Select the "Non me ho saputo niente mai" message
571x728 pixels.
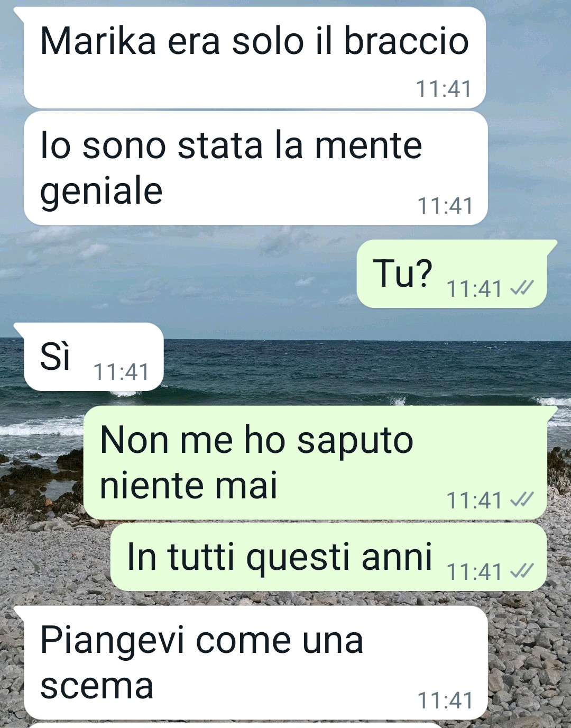315,463
